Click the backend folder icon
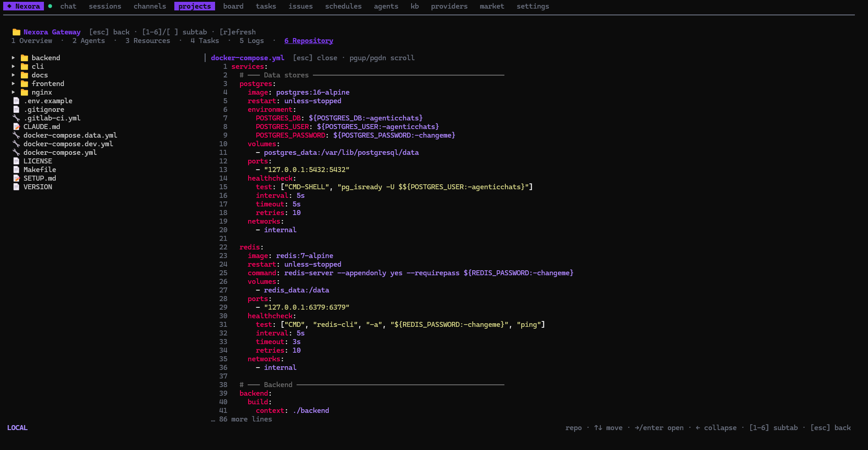868x450 pixels. tap(24, 58)
